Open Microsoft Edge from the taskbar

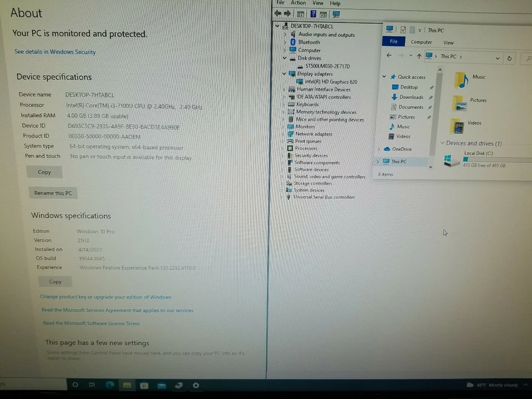click(110, 385)
